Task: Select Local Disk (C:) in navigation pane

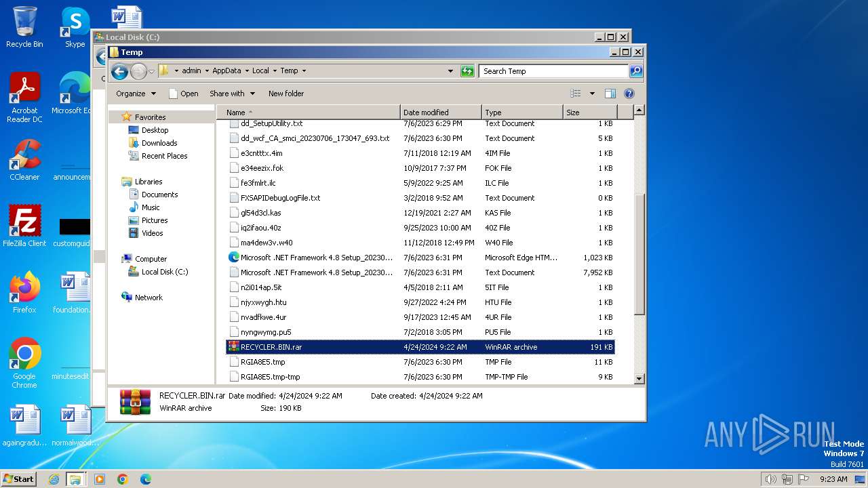Action: 165,272
